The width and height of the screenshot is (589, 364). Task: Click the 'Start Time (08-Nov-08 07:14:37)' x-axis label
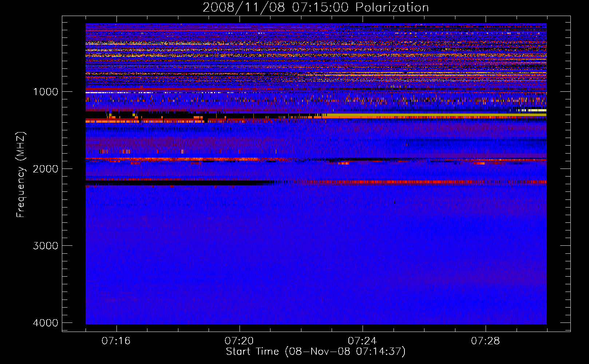316,352
